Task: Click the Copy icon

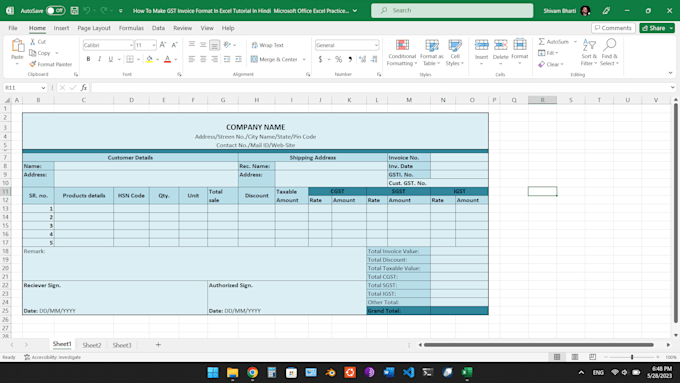Action: 33,53
